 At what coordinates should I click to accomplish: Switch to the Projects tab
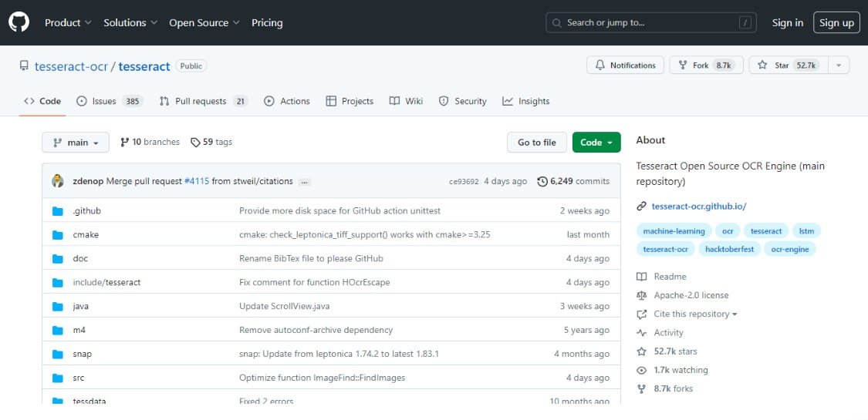coord(350,101)
